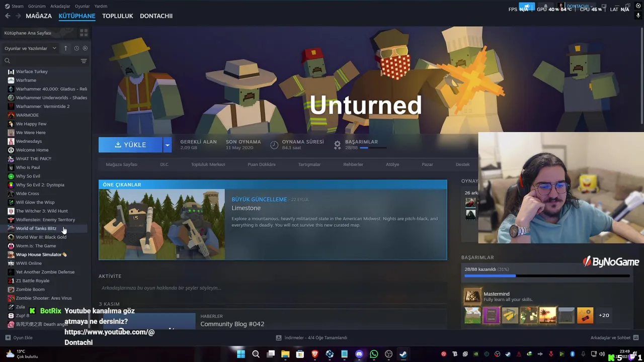
Task: Go forward with the right arrow
Action: [x=18, y=16]
